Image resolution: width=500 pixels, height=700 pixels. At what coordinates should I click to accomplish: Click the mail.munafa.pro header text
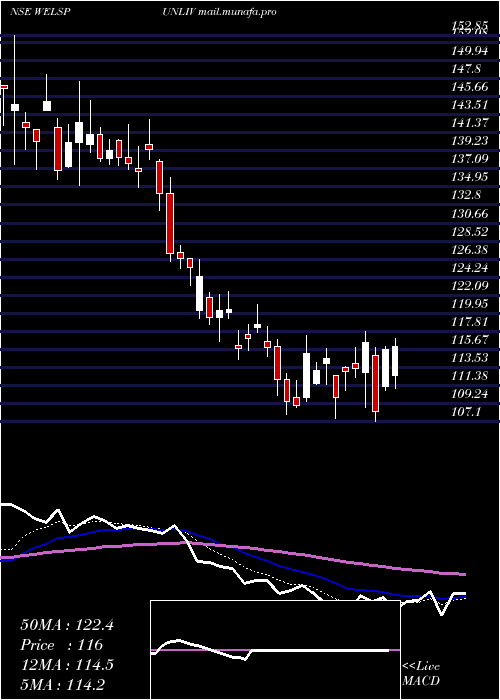click(x=236, y=12)
